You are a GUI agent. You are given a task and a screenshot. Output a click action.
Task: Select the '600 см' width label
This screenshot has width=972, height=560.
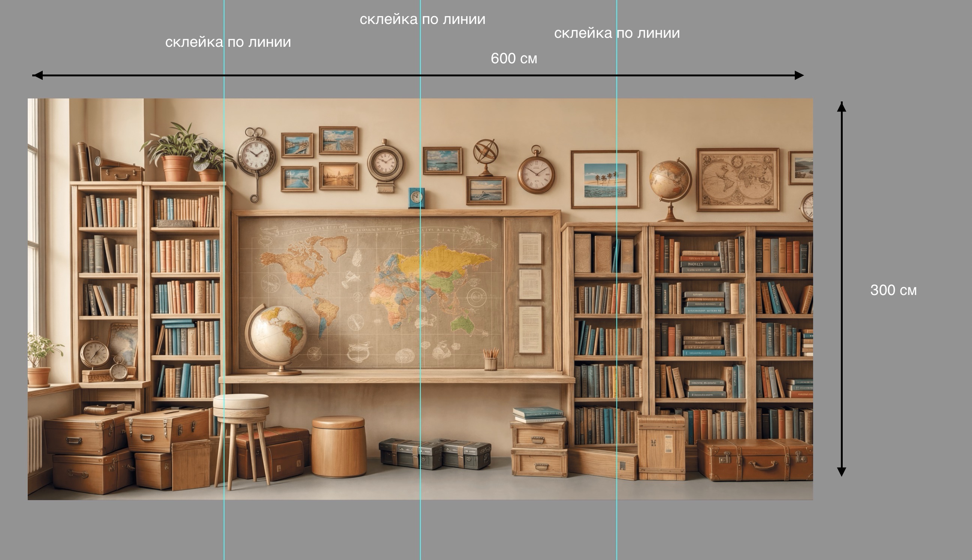513,58
